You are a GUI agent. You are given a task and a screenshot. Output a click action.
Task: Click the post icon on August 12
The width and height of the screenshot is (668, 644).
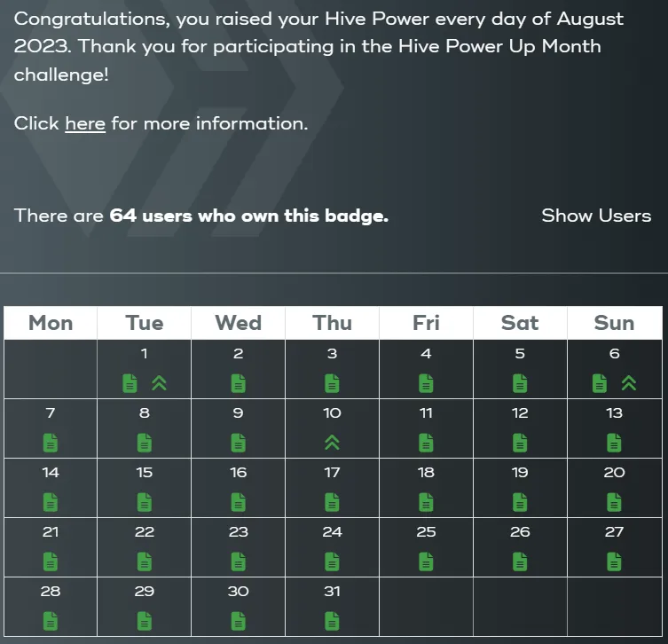point(520,443)
